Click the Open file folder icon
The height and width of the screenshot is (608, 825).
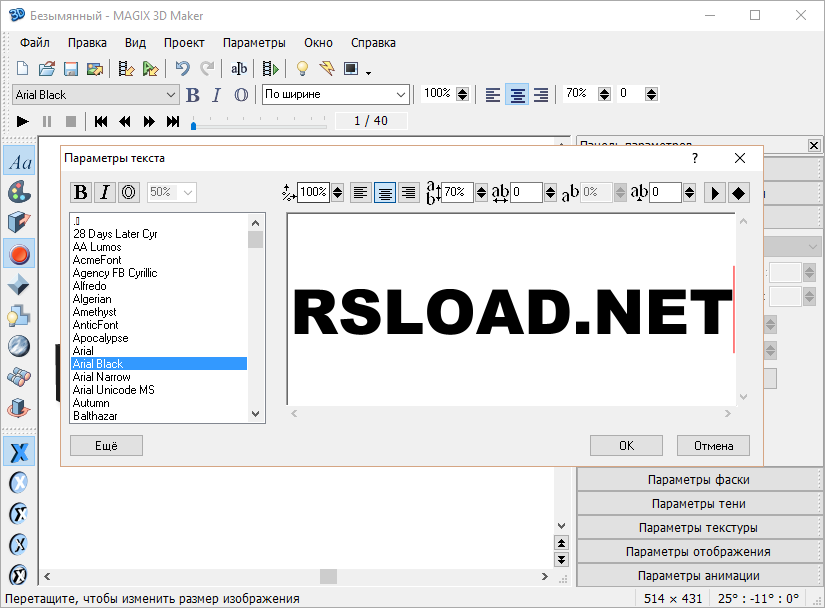47,68
